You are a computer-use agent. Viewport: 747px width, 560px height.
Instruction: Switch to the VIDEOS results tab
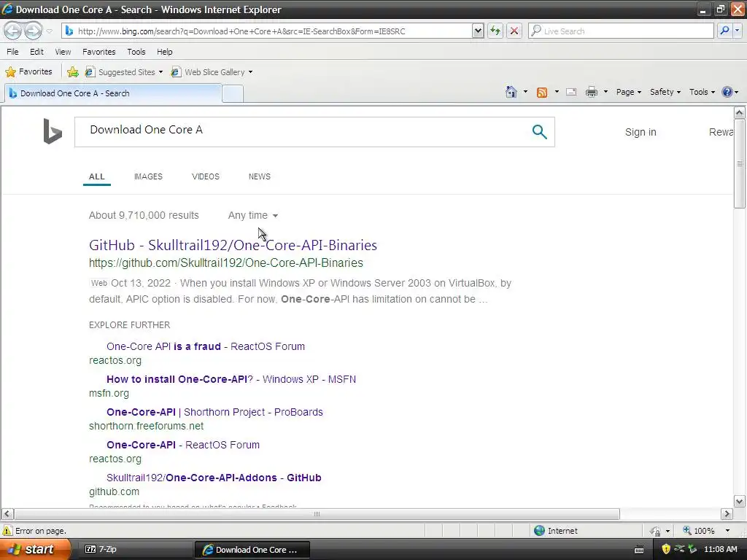click(205, 176)
